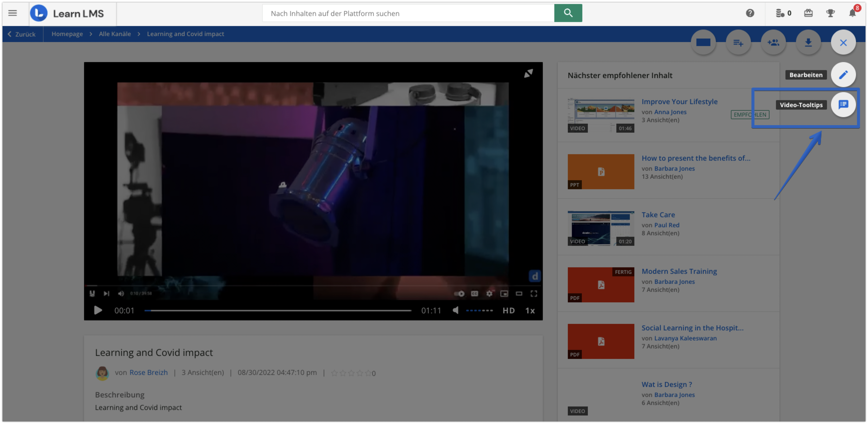Open How to present the benefits link
Image resolution: width=868 pixels, height=424 pixels.
coord(696,158)
